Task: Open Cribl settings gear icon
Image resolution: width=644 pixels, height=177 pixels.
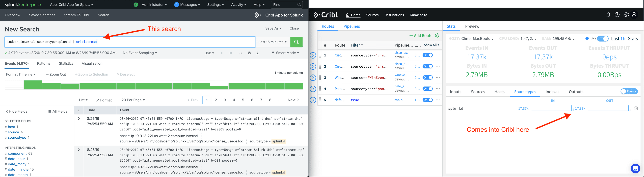Action: [626, 15]
